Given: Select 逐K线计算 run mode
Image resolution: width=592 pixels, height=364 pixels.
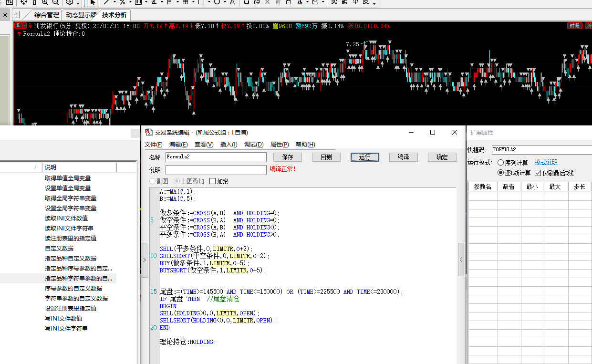Looking at the screenshot, I should click(x=514, y=173).
